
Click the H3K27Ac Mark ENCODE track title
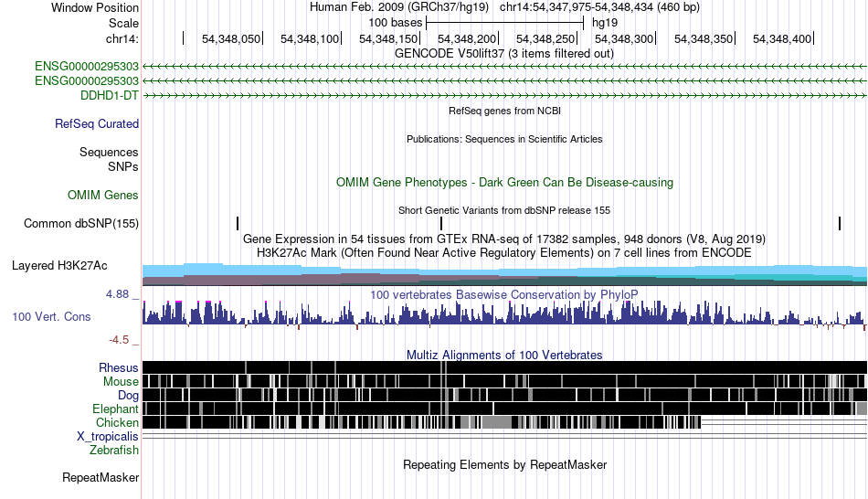[x=504, y=252]
